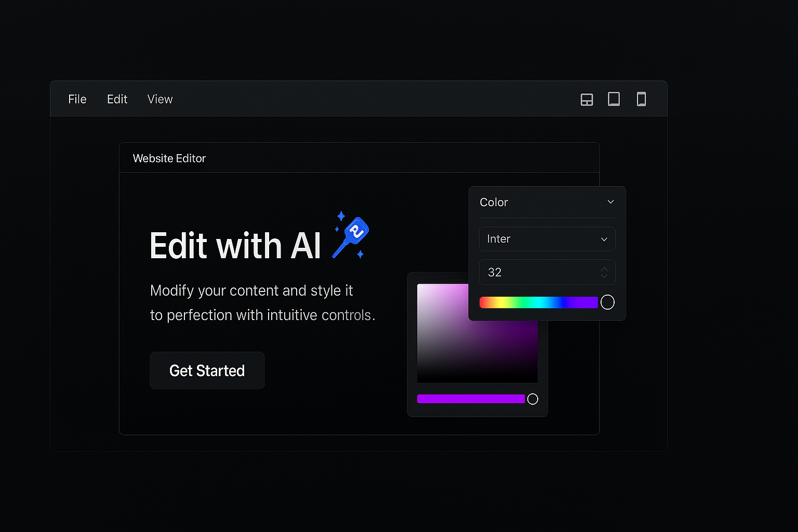Click the blue AI magic wand icon
Viewport: 798px width, 532px height.
(x=351, y=236)
